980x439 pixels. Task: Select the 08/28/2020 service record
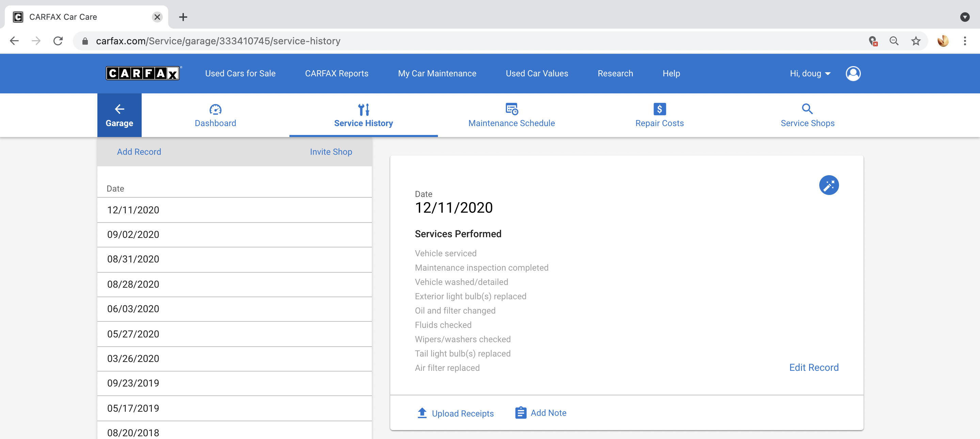[234, 284]
